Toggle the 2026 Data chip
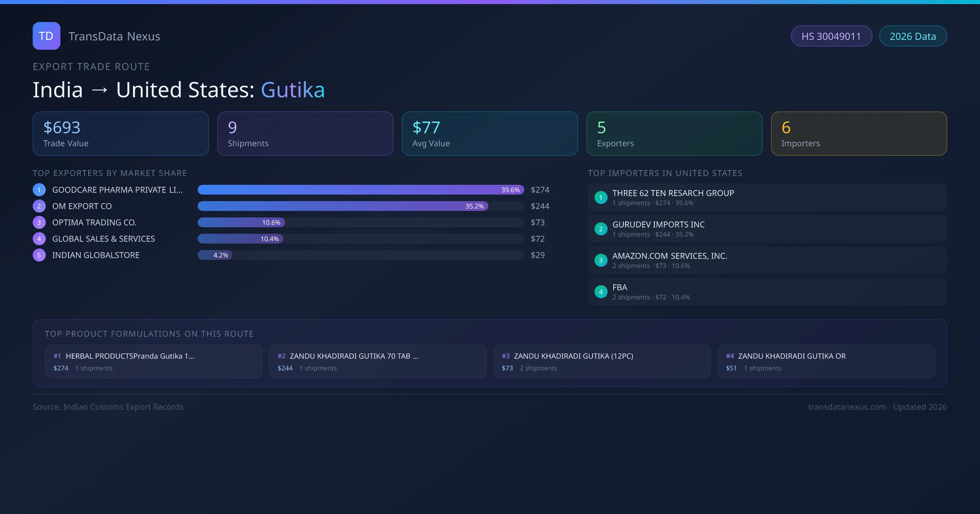This screenshot has height=514, width=980. click(913, 36)
